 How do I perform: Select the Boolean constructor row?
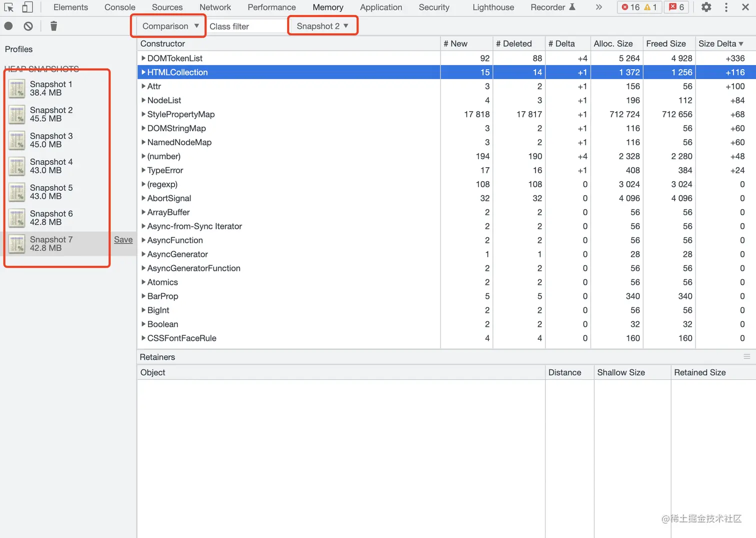446,324
